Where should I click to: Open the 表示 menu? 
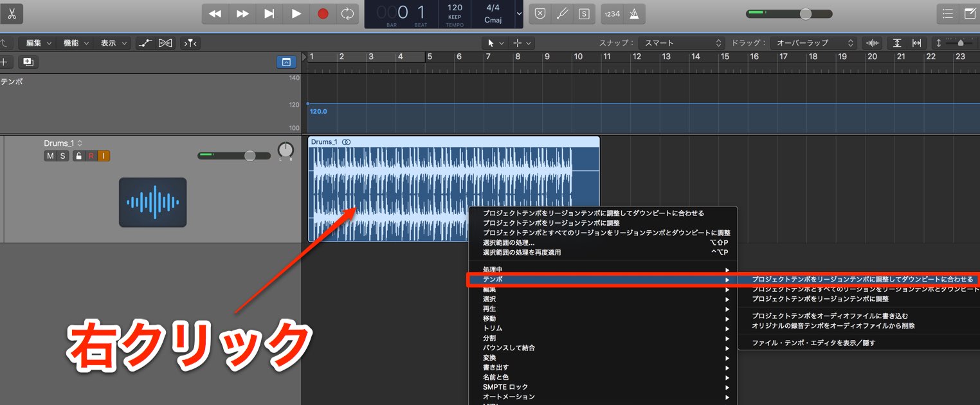113,43
